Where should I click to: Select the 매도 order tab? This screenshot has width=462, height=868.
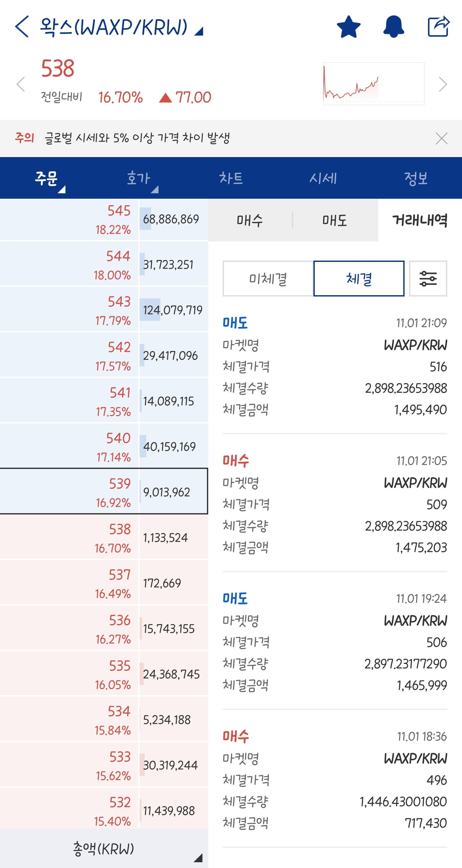335,220
